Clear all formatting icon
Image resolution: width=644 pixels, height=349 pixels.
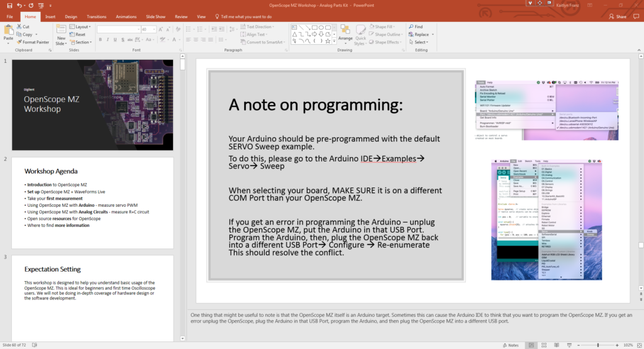pos(178,30)
